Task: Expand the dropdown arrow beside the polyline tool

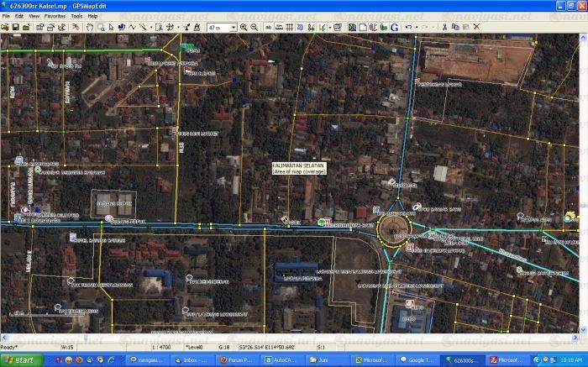Action: click(150, 27)
